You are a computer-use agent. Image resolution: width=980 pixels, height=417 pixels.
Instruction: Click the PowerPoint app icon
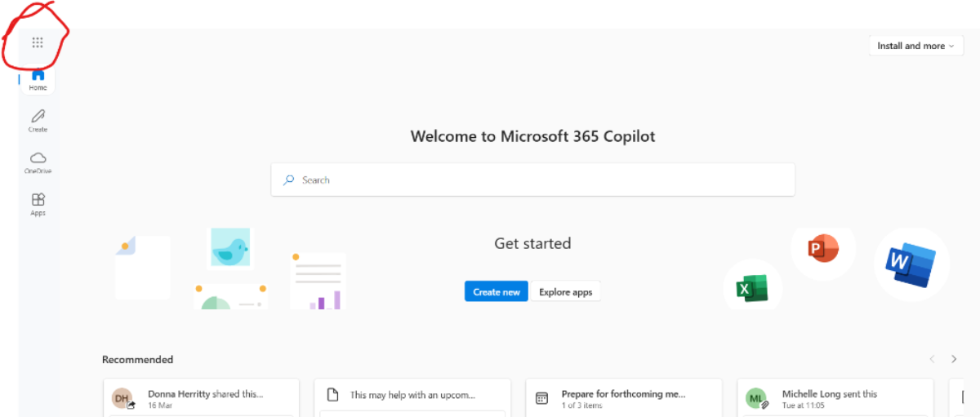click(822, 247)
